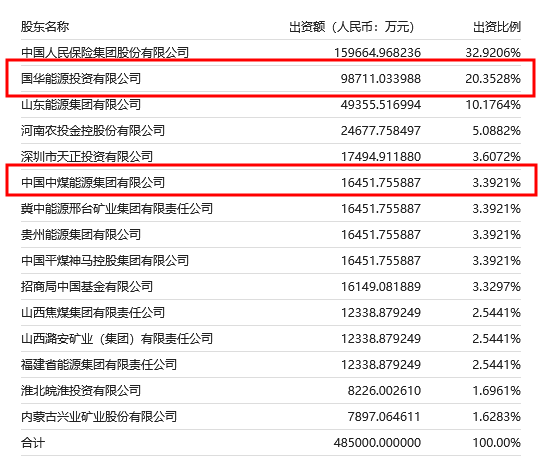
Task: Click percentage 10.1764%
Action: click(493, 105)
